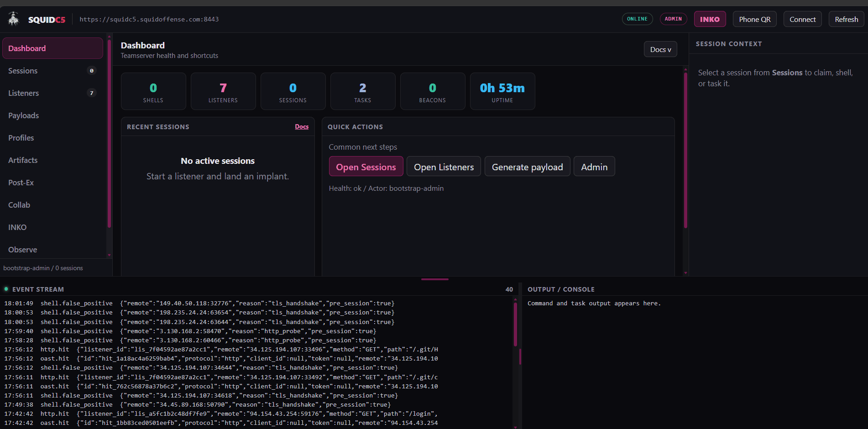The width and height of the screenshot is (868, 429).
Task: Go to Sessions in the sidebar
Action: tap(52, 71)
